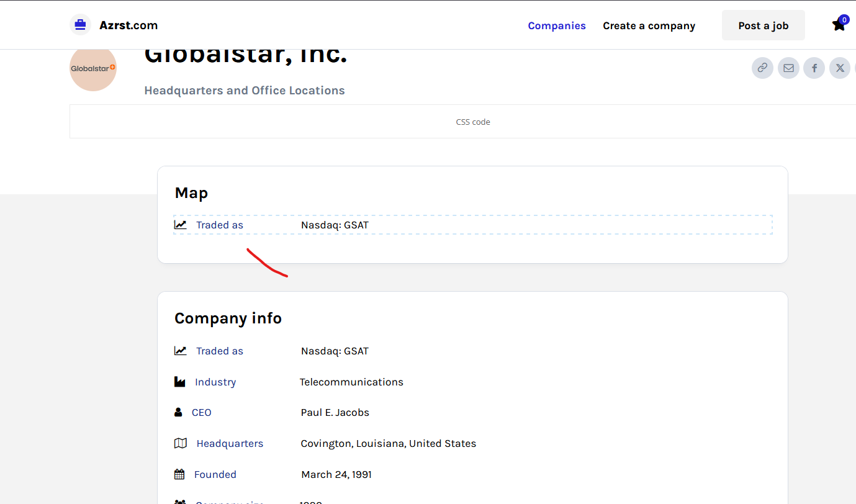Click Traded as label under Company info
The image size is (856, 504).
tap(220, 351)
